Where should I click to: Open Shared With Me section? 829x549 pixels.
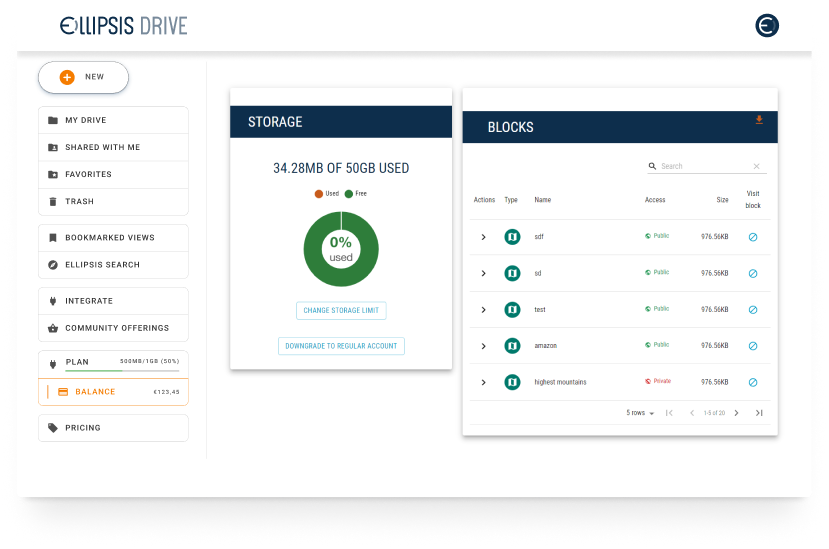(x=113, y=147)
